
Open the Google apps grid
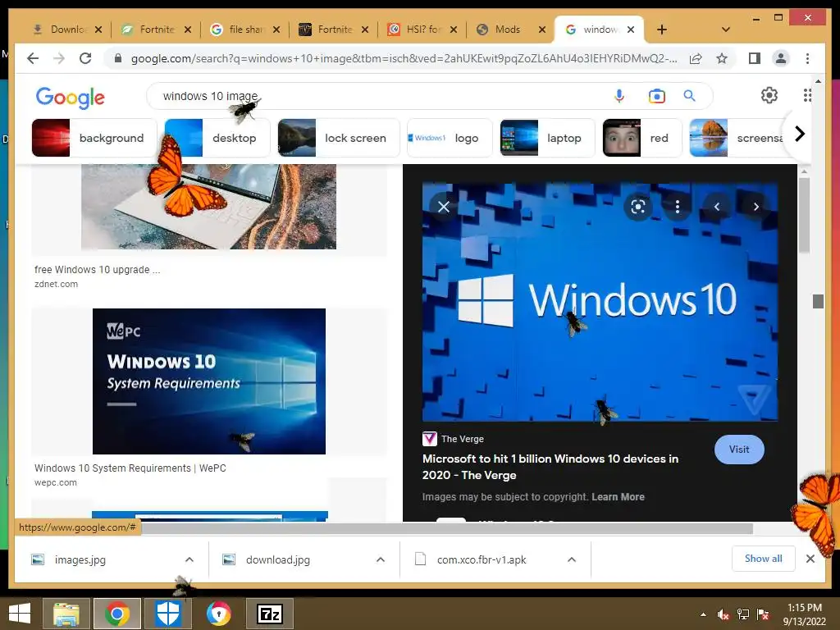coord(807,95)
